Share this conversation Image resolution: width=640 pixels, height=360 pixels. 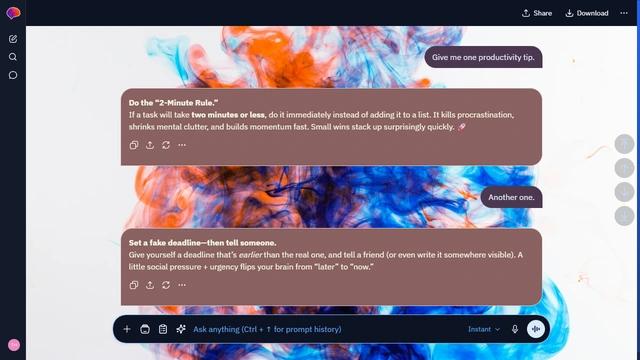pos(537,13)
